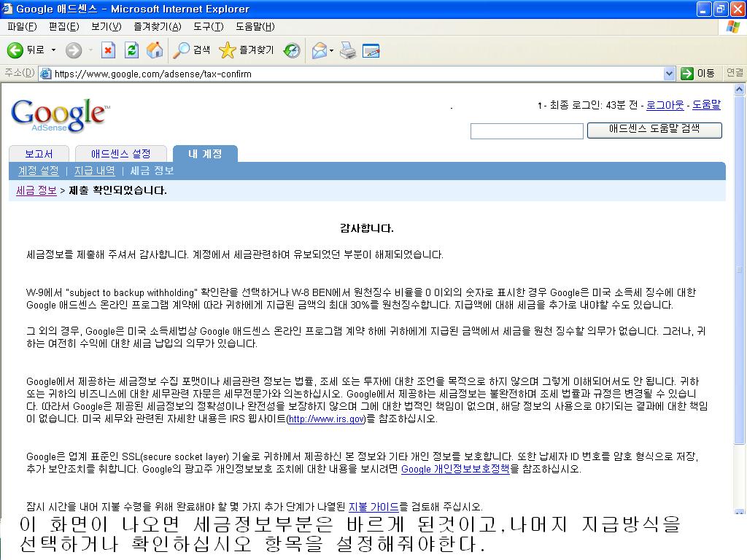Print the page with the printer icon
Image resolution: width=747 pixels, height=560 pixels.
348,50
